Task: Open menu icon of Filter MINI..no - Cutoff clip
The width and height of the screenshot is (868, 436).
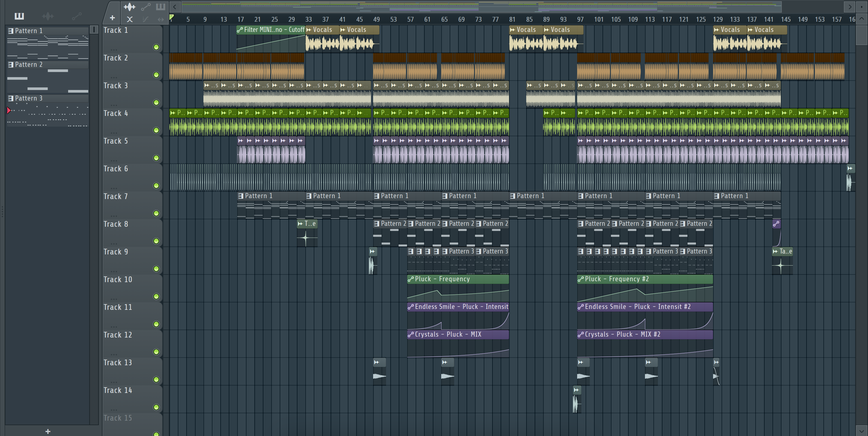Action: 240,30
